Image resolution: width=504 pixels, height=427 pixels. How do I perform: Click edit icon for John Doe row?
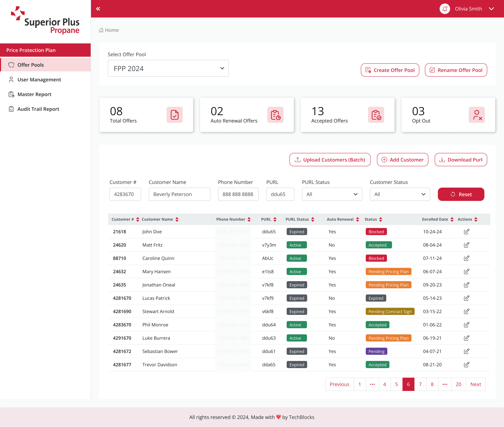tap(466, 232)
